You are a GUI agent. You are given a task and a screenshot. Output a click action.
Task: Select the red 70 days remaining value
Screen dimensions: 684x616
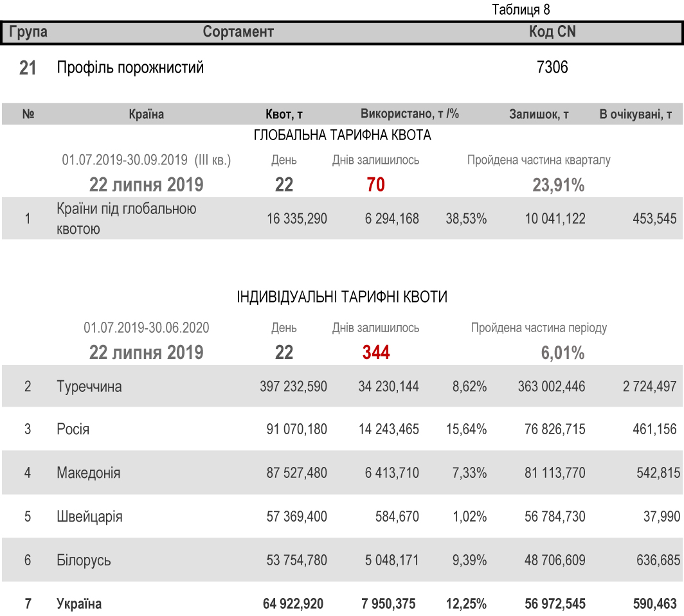(375, 185)
